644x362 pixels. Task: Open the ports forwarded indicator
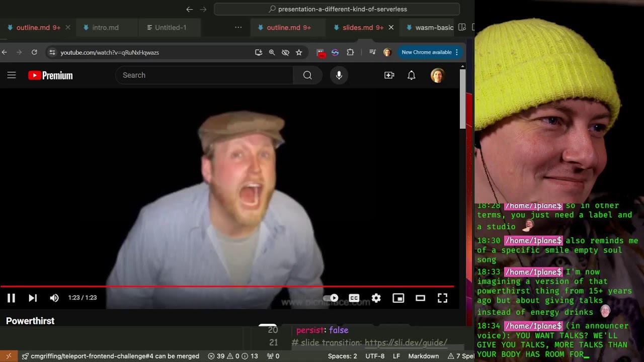point(273,356)
